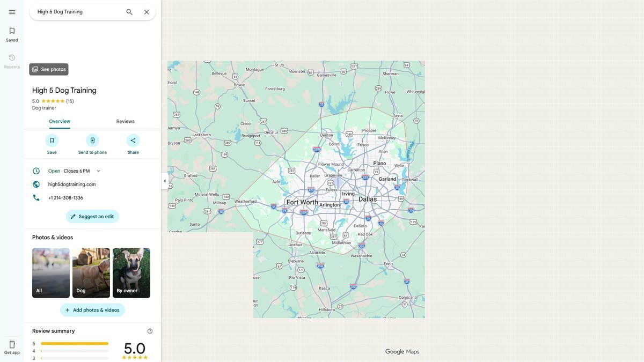Share this place

[x=133, y=144]
